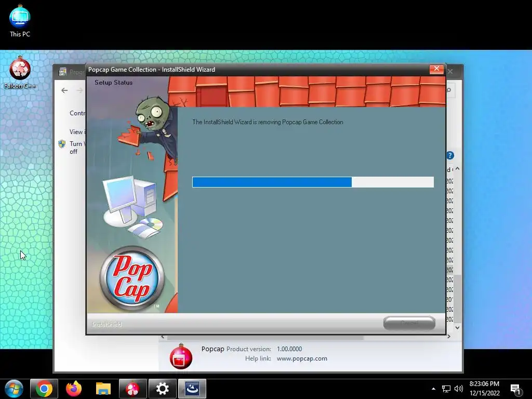The height and width of the screenshot is (399, 532).
Task: Click the back arrow in Programs window
Action: pyautogui.click(x=64, y=90)
